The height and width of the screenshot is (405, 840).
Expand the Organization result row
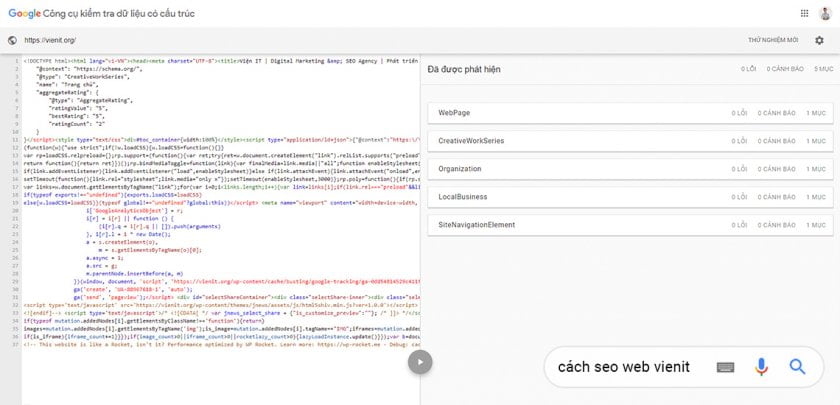[630, 169]
